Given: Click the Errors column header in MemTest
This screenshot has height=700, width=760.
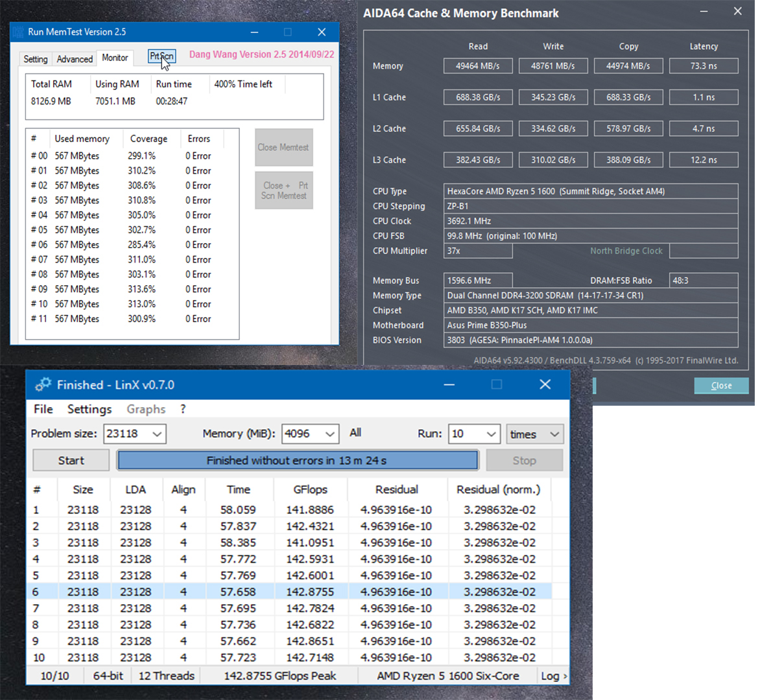Looking at the screenshot, I should [198, 139].
